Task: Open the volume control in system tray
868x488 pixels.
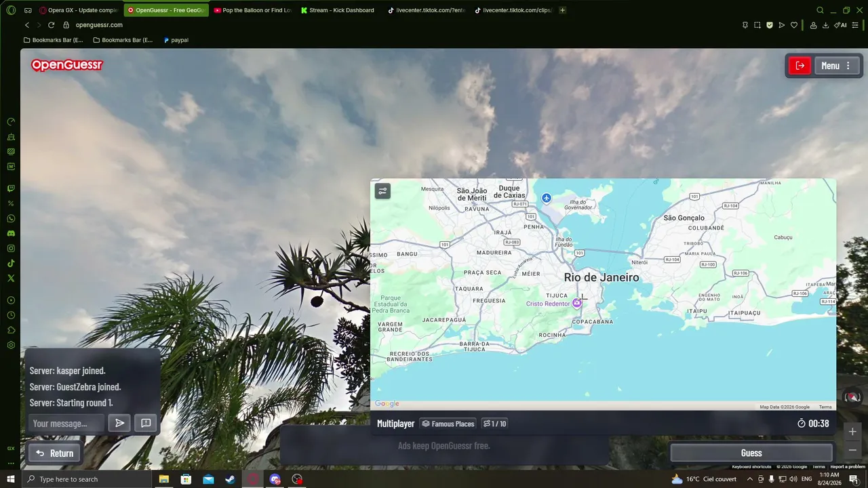Action: pyautogui.click(x=793, y=479)
